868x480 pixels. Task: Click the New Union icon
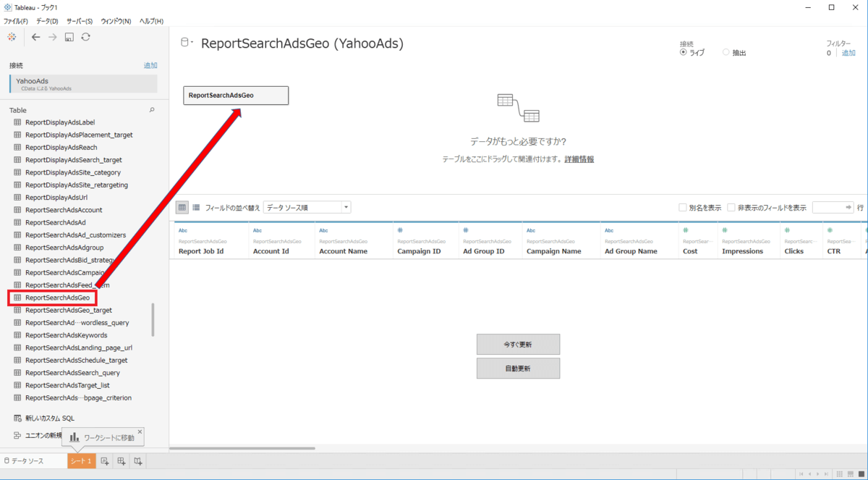click(18, 435)
